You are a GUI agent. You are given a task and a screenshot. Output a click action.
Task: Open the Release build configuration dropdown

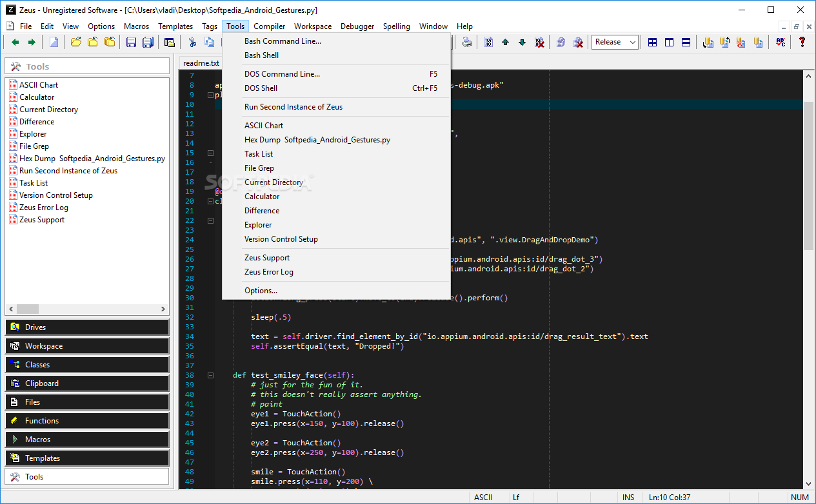[x=615, y=42]
